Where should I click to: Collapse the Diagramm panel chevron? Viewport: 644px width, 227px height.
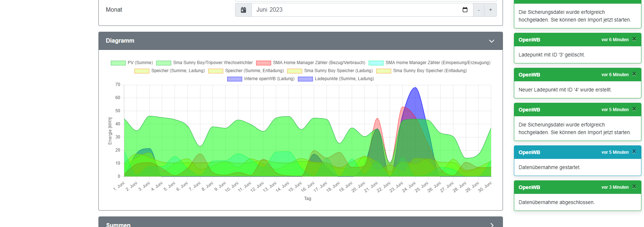[x=491, y=41]
